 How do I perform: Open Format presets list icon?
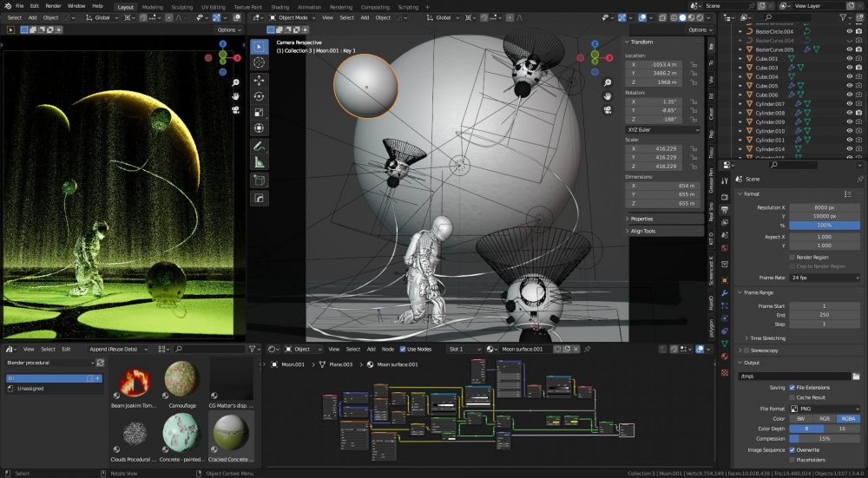(x=847, y=194)
